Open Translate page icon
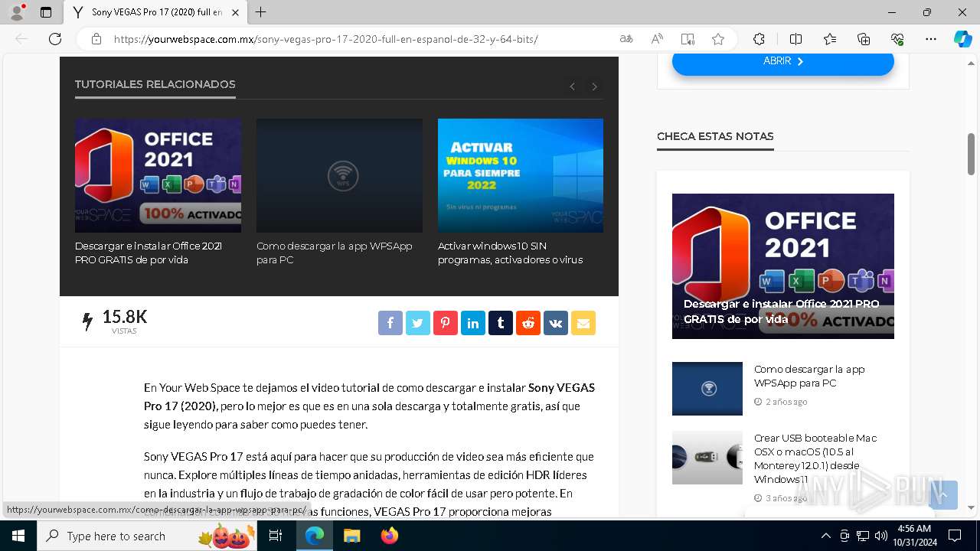This screenshot has width=980, height=551. tap(626, 39)
